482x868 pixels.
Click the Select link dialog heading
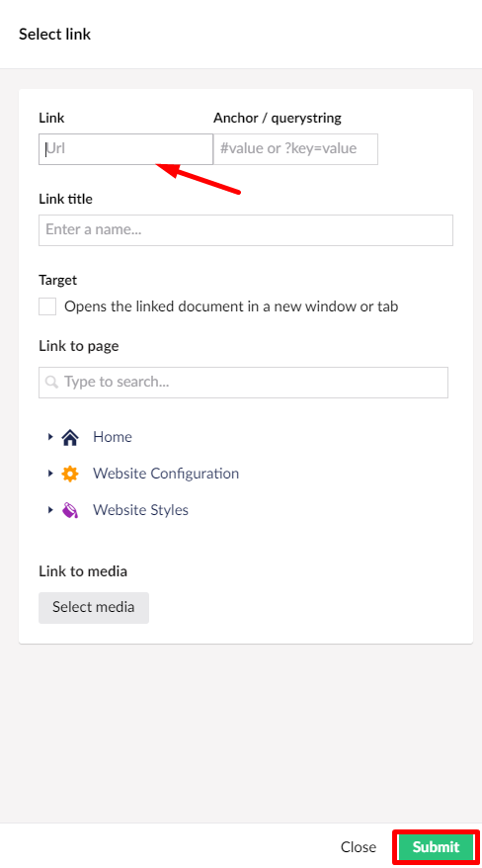coord(54,35)
